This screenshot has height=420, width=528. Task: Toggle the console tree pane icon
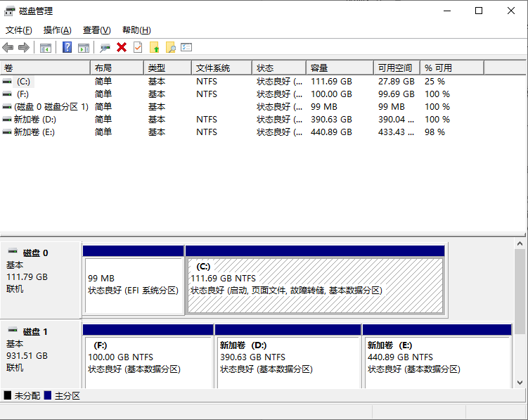point(46,47)
